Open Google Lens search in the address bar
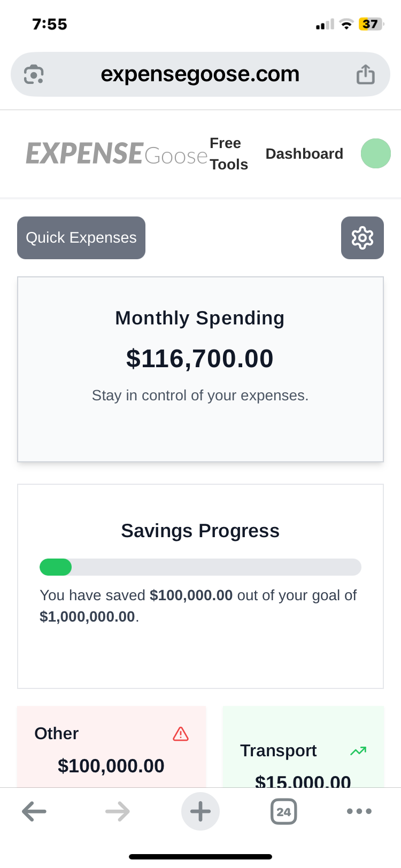Screen dimensions: 401x868 click(33, 74)
